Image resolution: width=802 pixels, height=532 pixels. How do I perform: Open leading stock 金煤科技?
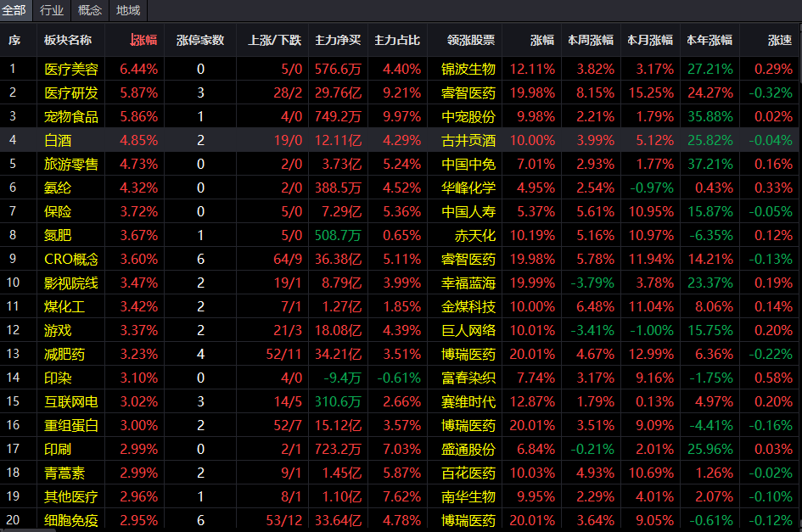[468, 306]
